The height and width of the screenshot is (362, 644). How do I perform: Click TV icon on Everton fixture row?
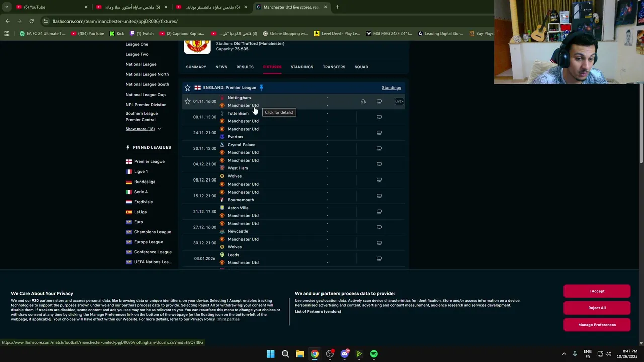[379, 133]
